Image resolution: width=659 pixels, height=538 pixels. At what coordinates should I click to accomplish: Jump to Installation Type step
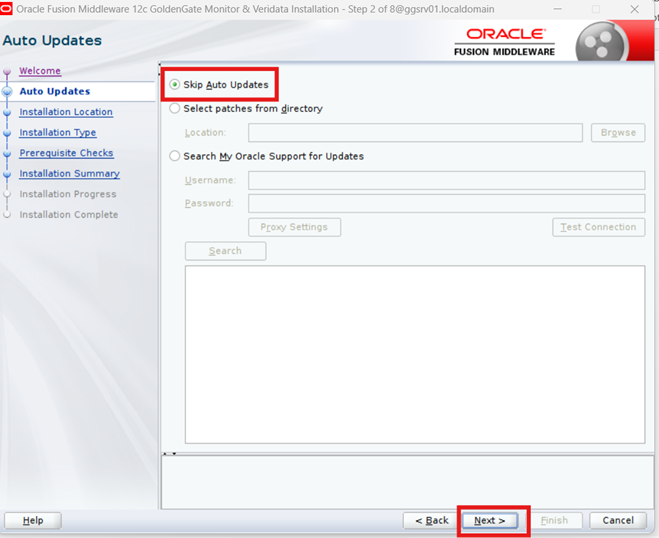pos(58,133)
